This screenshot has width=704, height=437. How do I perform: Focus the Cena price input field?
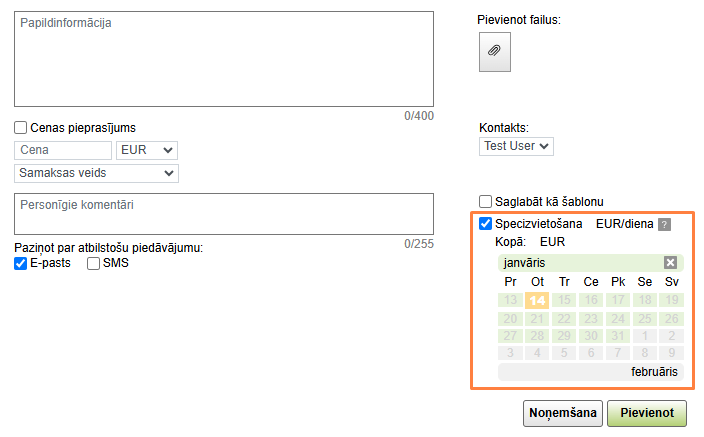pyautogui.click(x=63, y=150)
